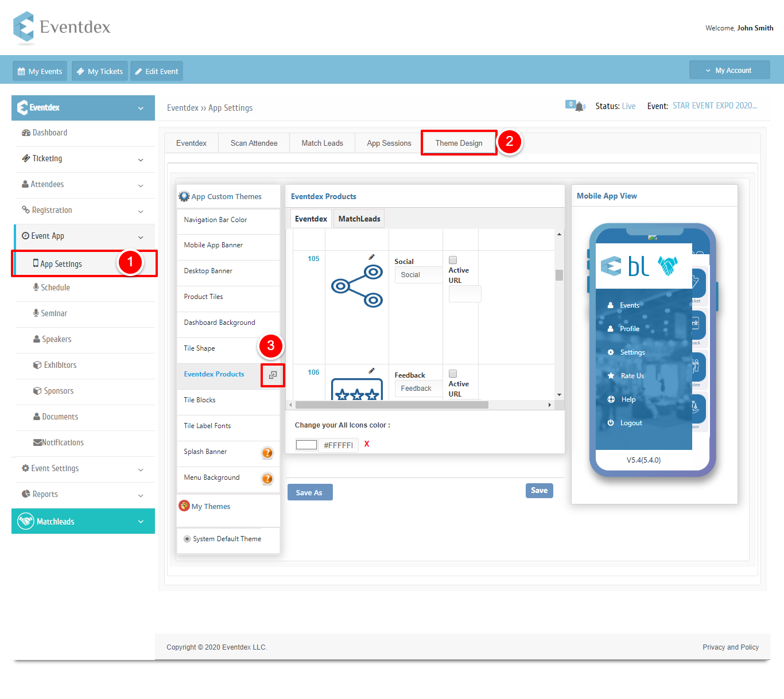784x699 pixels.
Task: Switch to the Theme Design tab
Action: [x=459, y=143]
